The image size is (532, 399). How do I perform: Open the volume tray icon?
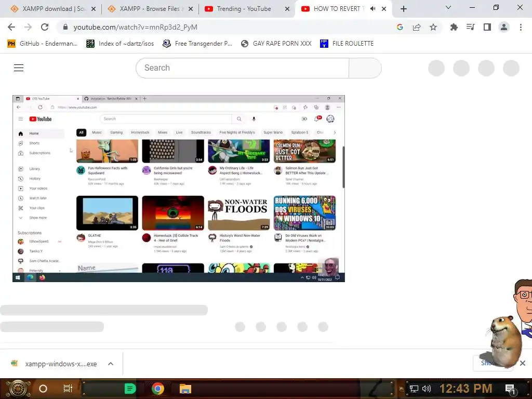click(426, 389)
